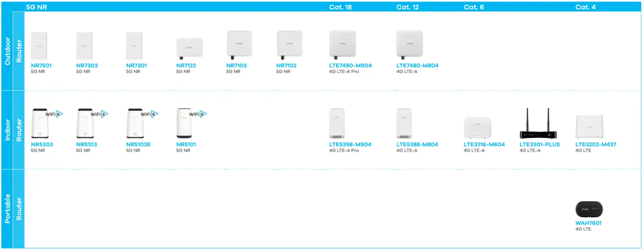The width and height of the screenshot is (644, 251).
Task: Click '4G LTE-A Pro' under LTE5398-M904
Action: coord(344,151)
